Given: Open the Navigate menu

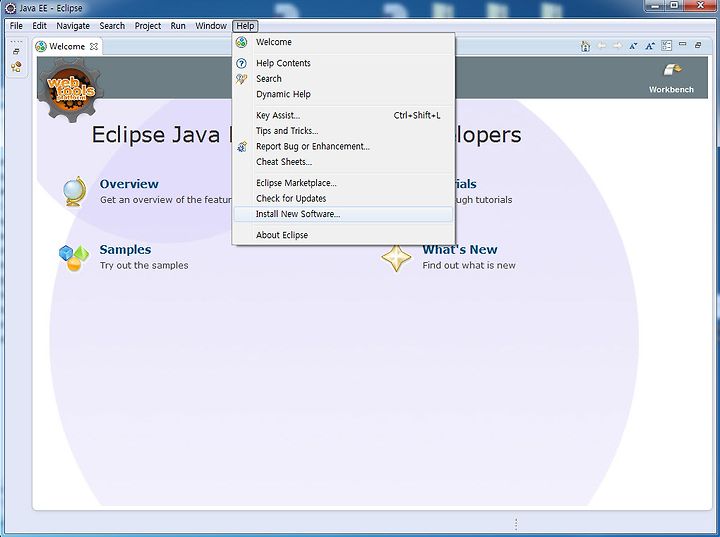Looking at the screenshot, I should pos(73,26).
